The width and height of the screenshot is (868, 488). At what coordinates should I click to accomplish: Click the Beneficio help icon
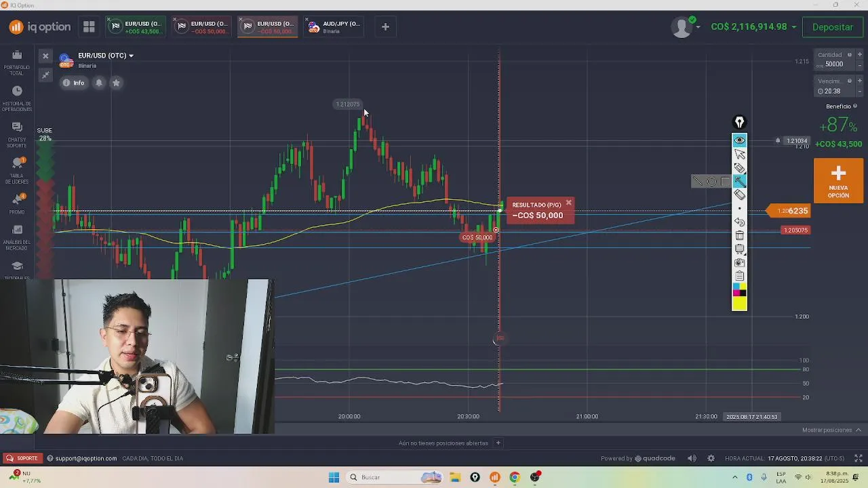pyautogui.click(x=855, y=106)
